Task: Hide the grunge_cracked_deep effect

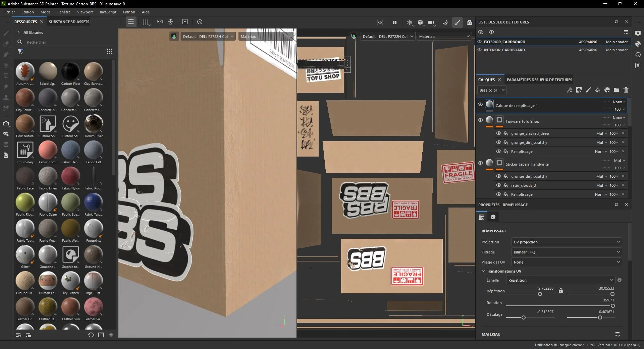Action: point(499,133)
